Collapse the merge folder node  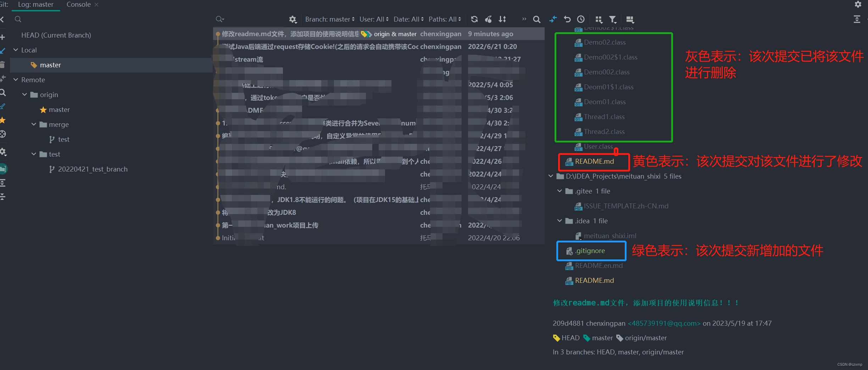(x=34, y=124)
